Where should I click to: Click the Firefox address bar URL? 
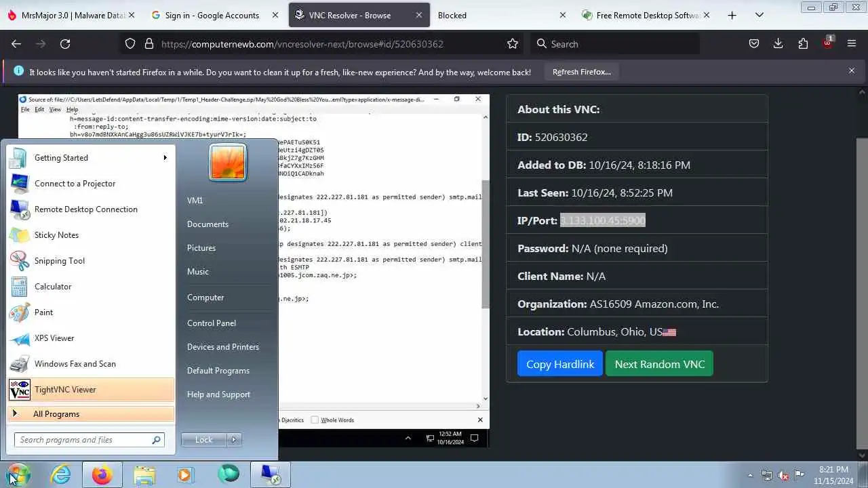pos(302,43)
